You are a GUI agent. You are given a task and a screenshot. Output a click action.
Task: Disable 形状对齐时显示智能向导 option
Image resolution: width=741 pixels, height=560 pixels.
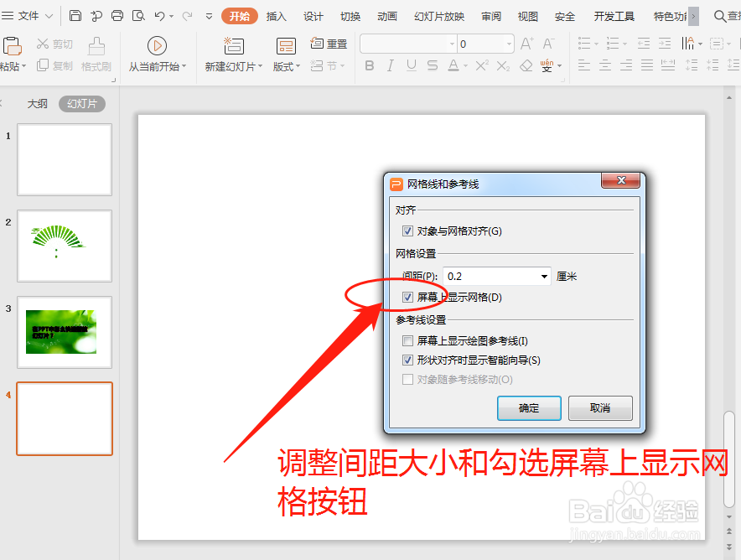pos(407,359)
